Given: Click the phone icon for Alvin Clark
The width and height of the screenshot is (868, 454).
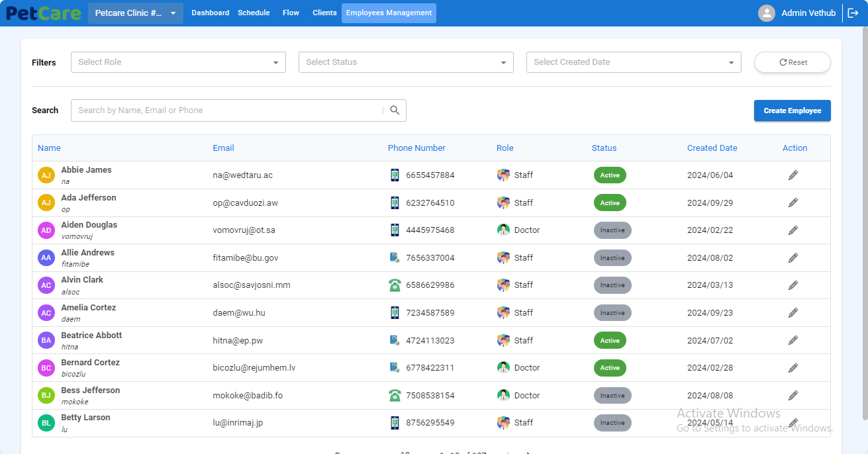Looking at the screenshot, I should [395, 285].
